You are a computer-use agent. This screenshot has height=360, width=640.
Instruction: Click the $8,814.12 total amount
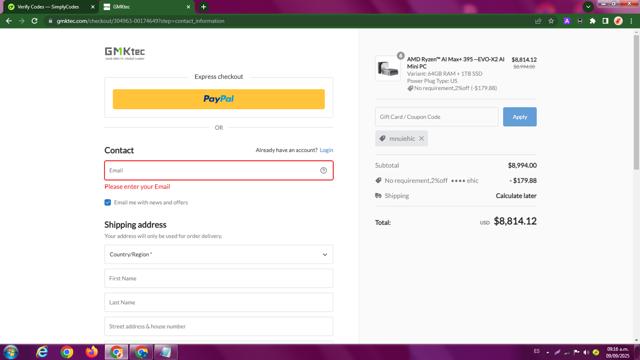515,221
